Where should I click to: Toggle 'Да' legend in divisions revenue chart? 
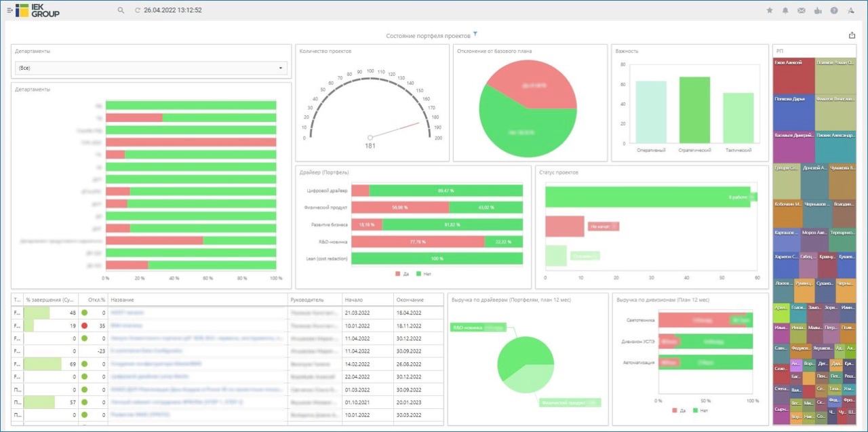click(x=678, y=410)
